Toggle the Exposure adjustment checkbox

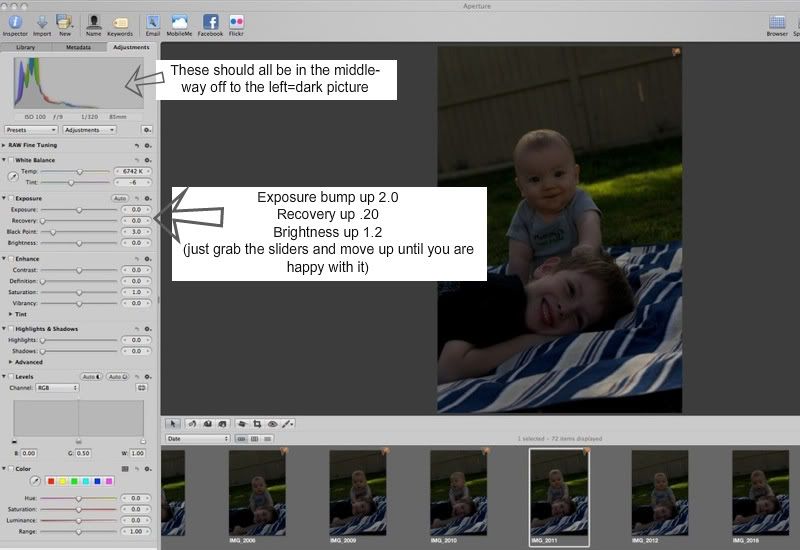(11, 199)
